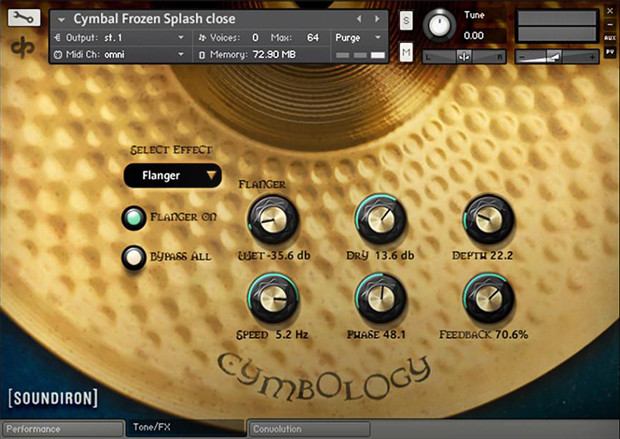This screenshot has height=439, width=620.
Task: Click the Flanger Phase knob
Action: click(x=381, y=298)
